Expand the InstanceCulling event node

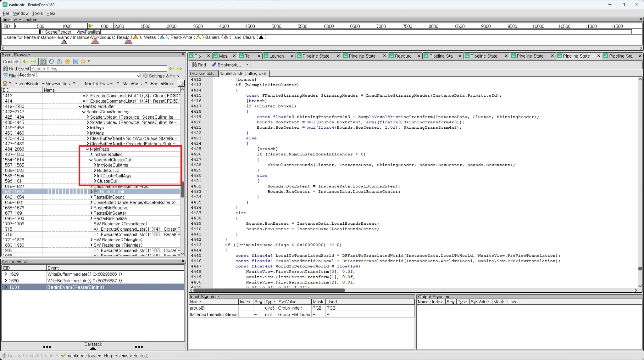coord(91,155)
